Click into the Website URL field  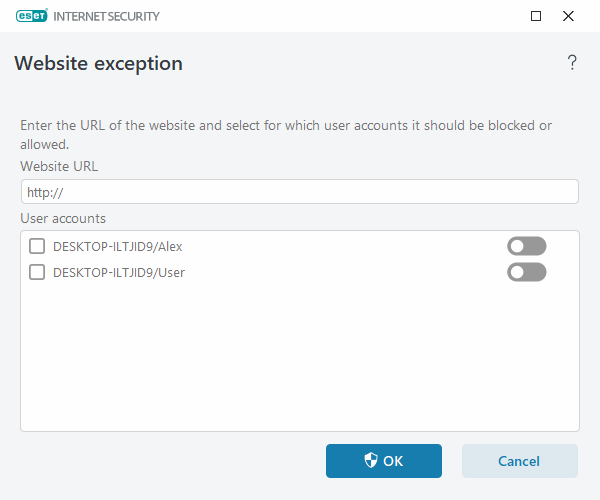[300, 192]
